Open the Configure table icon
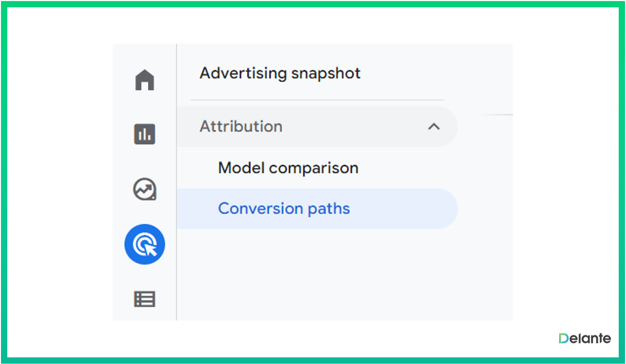This screenshot has height=364, width=626. click(x=145, y=299)
